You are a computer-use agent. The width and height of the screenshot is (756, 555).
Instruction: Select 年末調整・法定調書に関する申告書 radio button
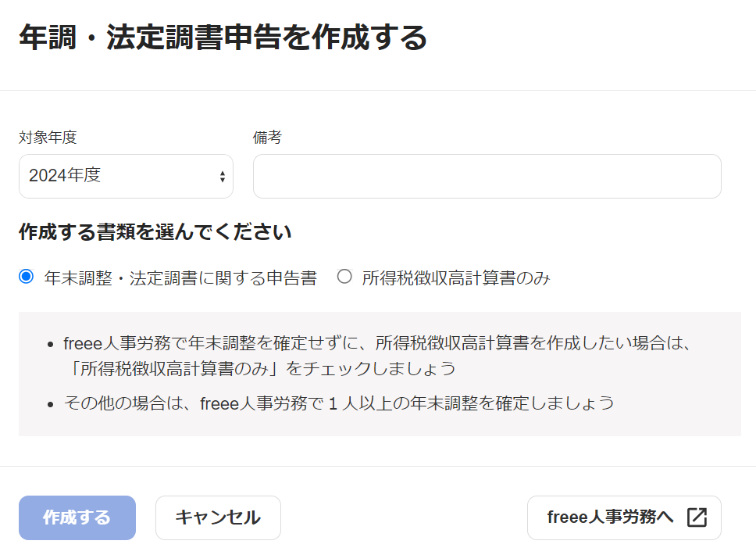[x=26, y=277]
